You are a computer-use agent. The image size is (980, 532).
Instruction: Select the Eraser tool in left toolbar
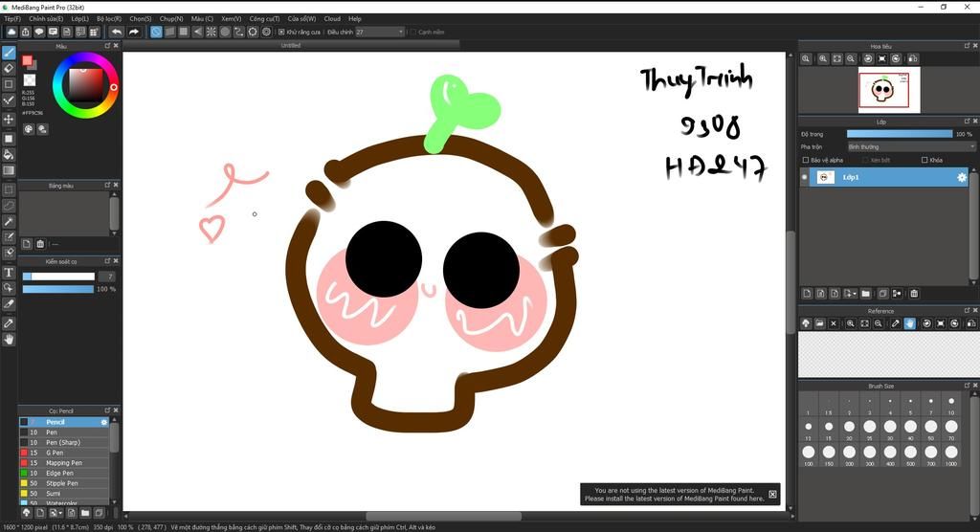[x=9, y=68]
